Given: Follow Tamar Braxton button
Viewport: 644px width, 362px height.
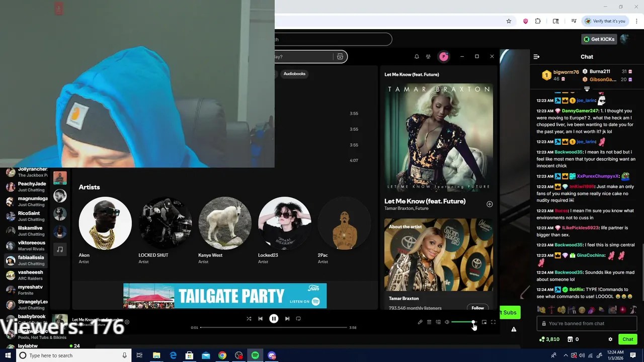Looking at the screenshot, I should [478, 308].
